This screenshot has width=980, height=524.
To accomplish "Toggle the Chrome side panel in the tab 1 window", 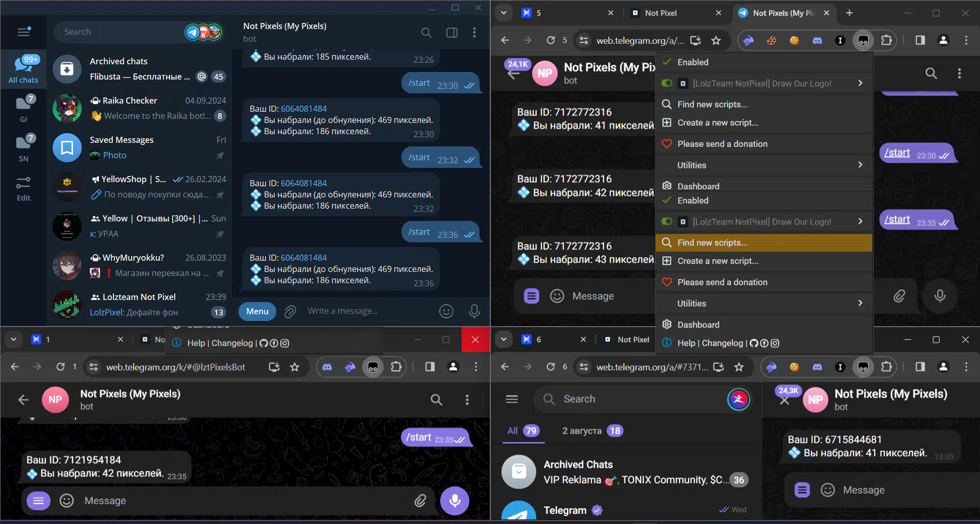I will click(x=430, y=367).
